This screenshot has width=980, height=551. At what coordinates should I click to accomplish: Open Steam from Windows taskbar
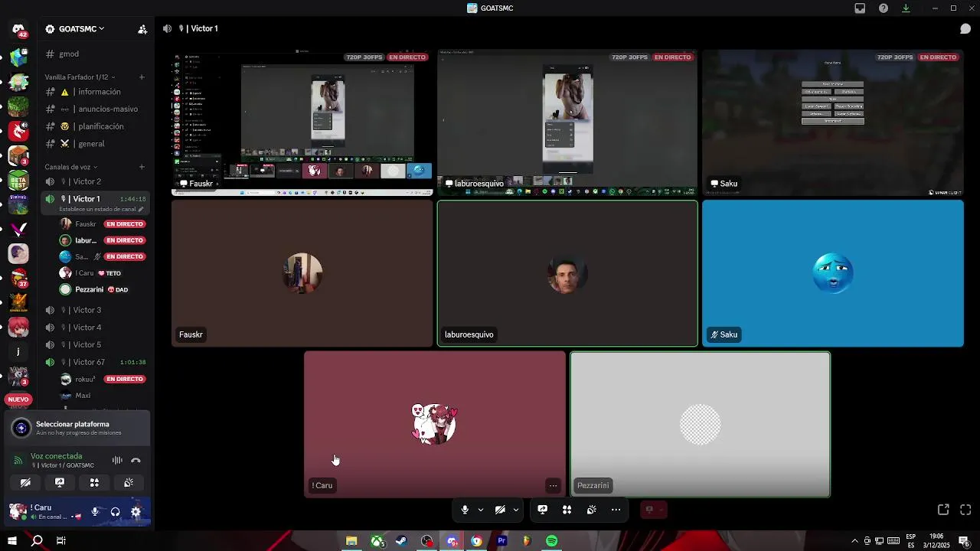tap(402, 541)
